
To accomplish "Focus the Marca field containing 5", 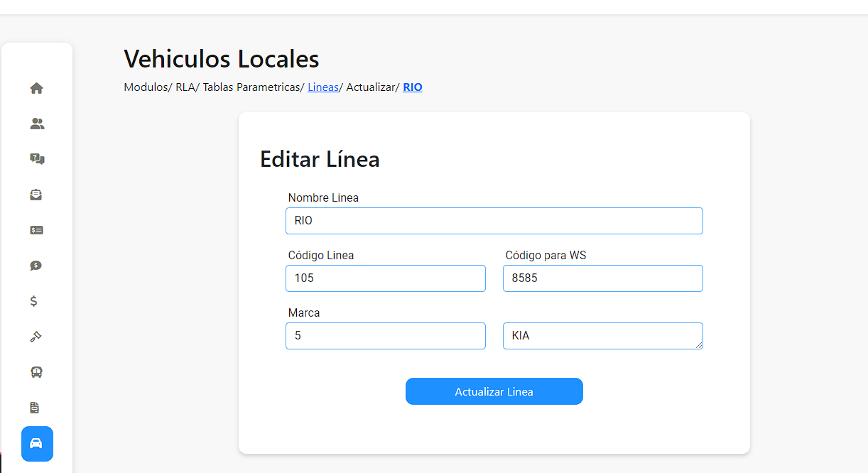I will [x=386, y=336].
